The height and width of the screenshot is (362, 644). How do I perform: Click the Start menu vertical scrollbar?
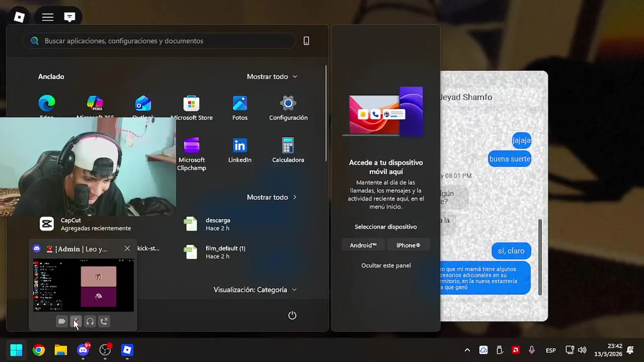326,113
